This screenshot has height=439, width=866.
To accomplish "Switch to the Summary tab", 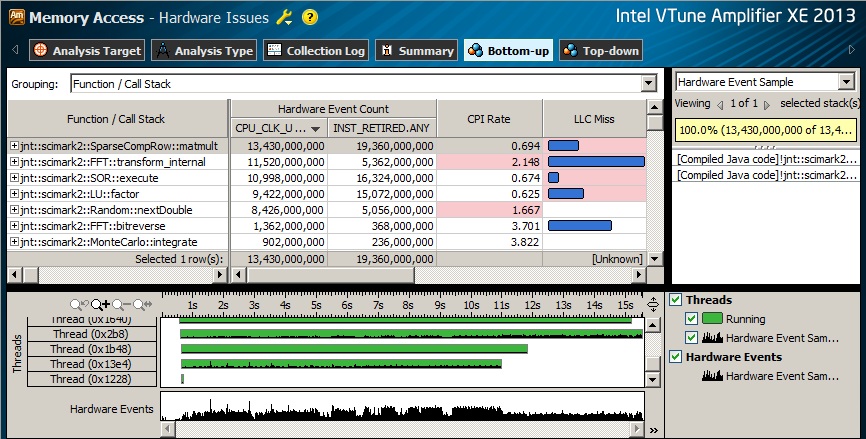I will point(416,51).
